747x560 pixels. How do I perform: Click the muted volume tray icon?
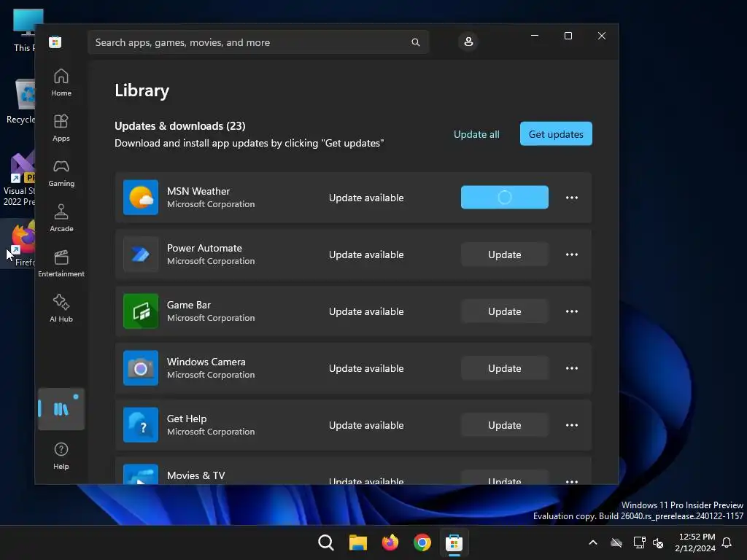[x=659, y=542]
